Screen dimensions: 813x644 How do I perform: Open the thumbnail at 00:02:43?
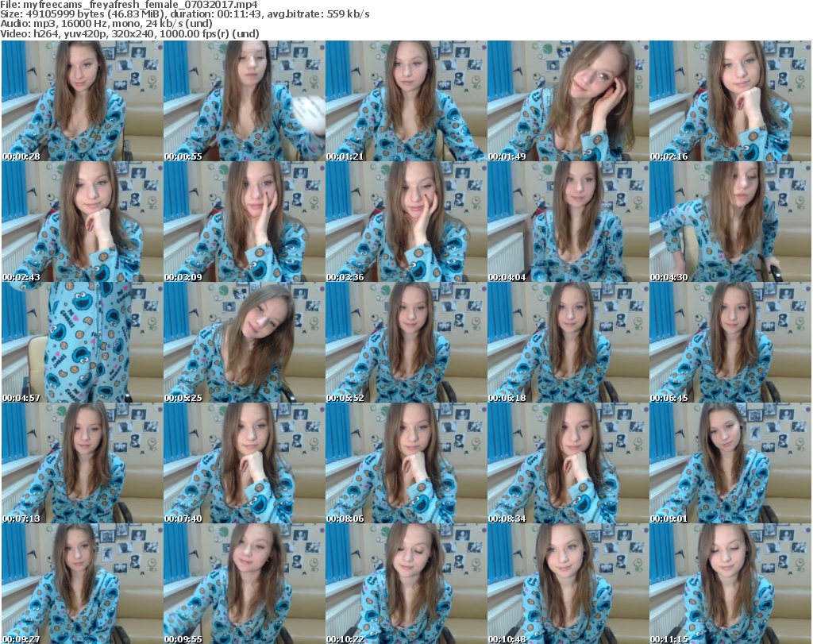(x=83, y=222)
